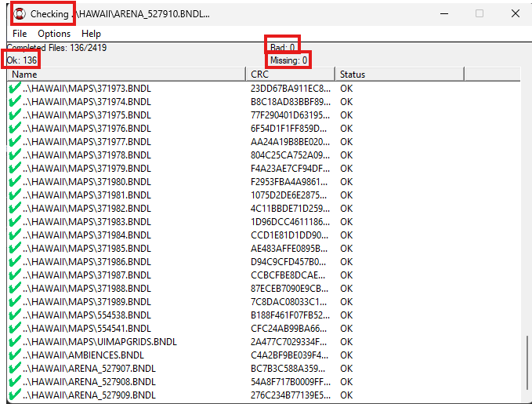Click the Completed Files: 136/2419 counter
Viewport: 532px width, 404px height.
click(x=56, y=48)
